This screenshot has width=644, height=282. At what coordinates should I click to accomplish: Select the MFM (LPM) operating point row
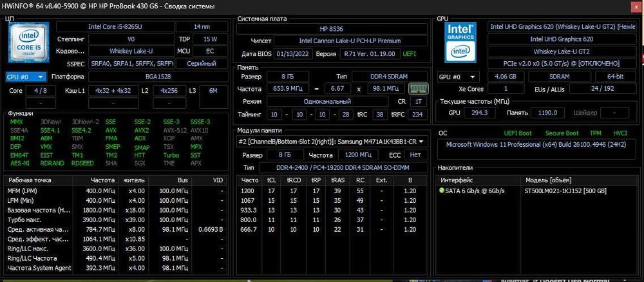coord(115,191)
